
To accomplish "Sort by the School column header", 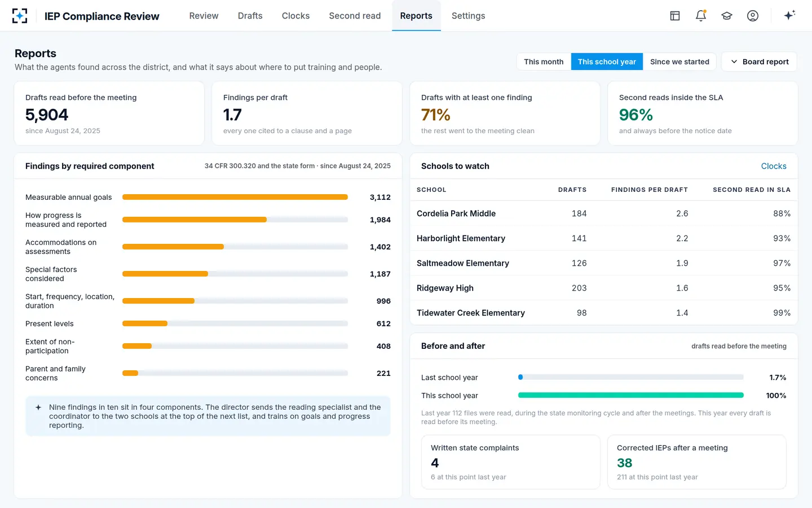I will tap(431, 190).
